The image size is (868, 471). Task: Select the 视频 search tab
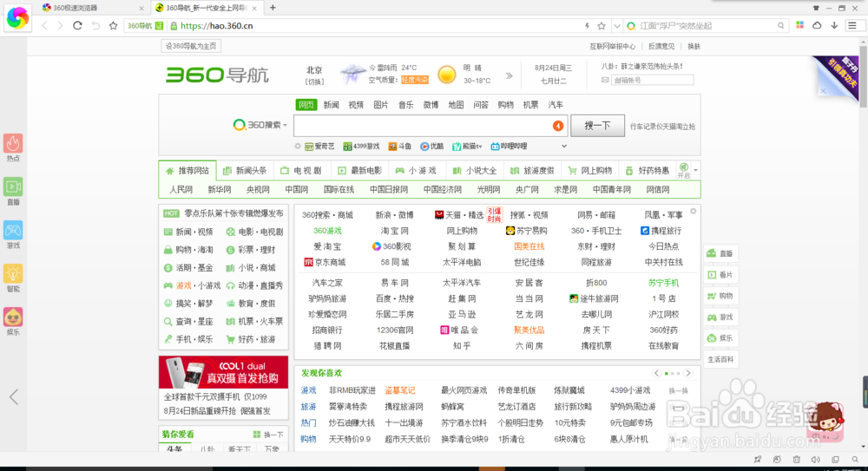tap(356, 105)
